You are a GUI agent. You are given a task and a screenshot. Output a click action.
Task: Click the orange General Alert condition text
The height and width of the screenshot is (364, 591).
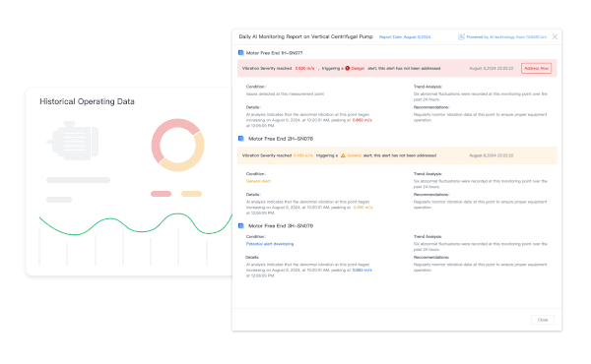pyautogui.click(x=258, y=181)
